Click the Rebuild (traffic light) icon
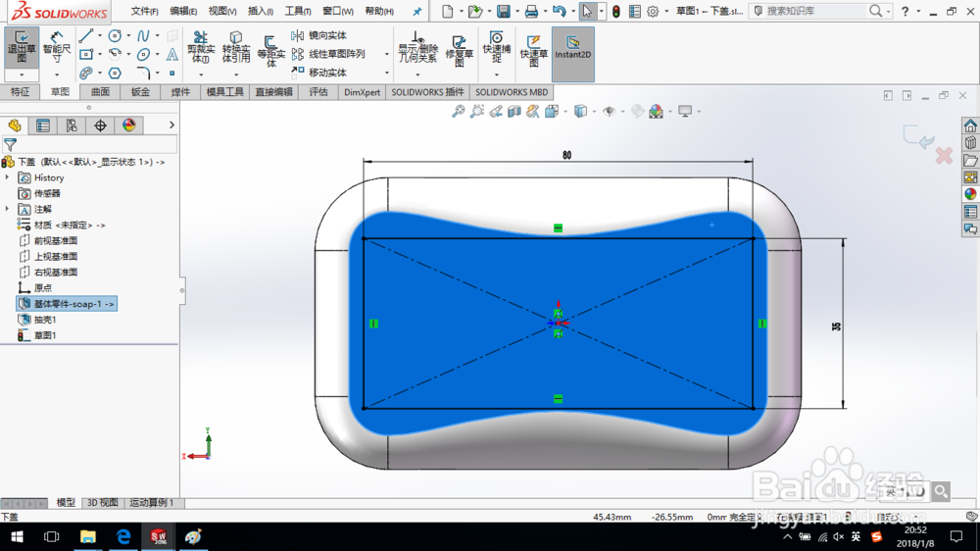 (616, 11)
